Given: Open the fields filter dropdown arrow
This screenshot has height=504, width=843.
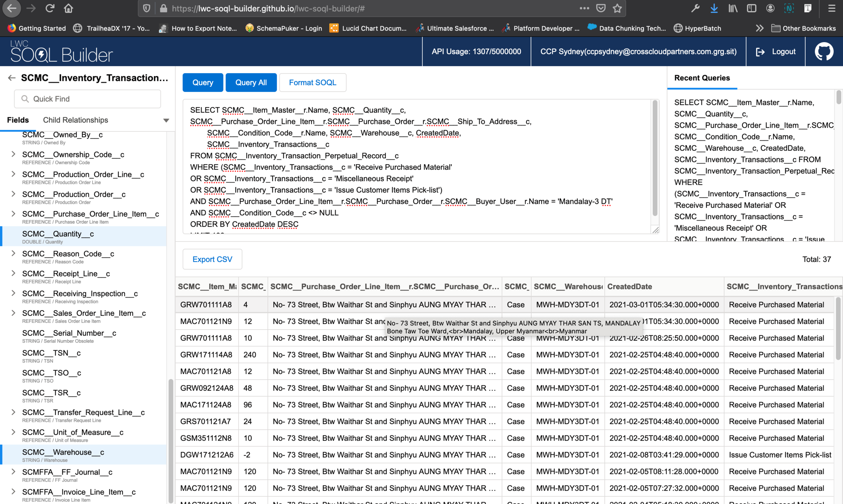Looking at the screenshot, I should point(166,120).
